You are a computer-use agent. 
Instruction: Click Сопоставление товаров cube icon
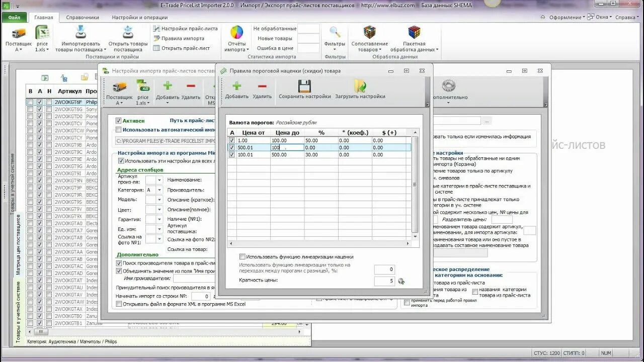[x=370, y=33]
